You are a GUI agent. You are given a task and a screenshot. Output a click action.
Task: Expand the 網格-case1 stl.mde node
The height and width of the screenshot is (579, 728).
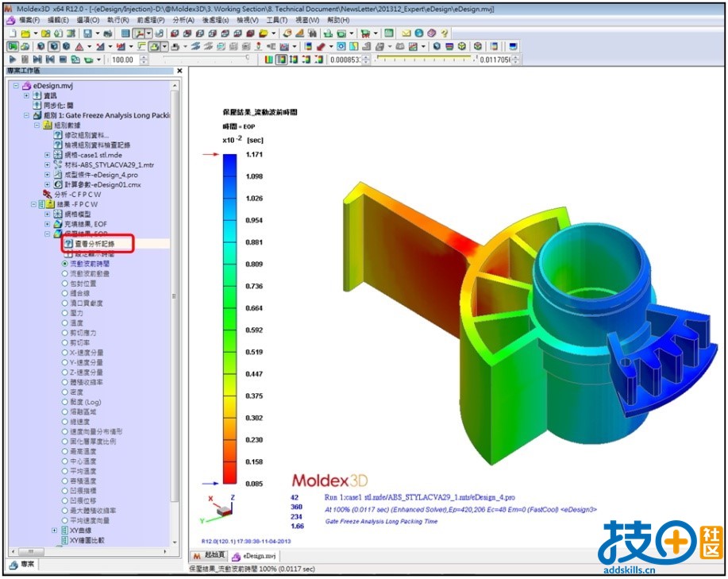click(47, 155)
